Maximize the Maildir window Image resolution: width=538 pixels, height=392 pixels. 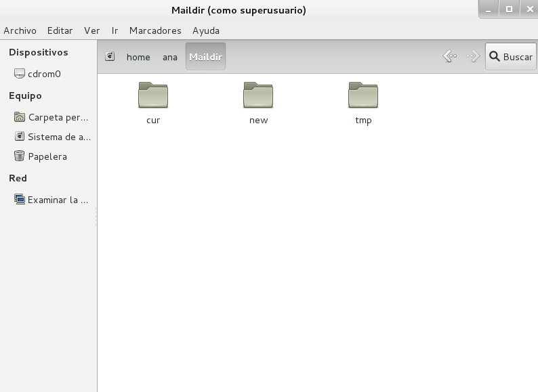pos(509,9)
